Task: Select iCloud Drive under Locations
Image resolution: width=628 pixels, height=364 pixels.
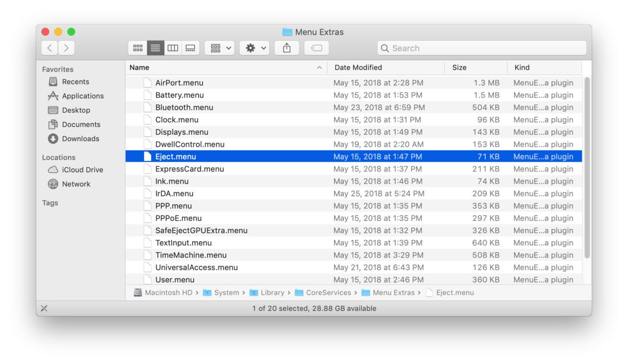Action: coord(83,169)
